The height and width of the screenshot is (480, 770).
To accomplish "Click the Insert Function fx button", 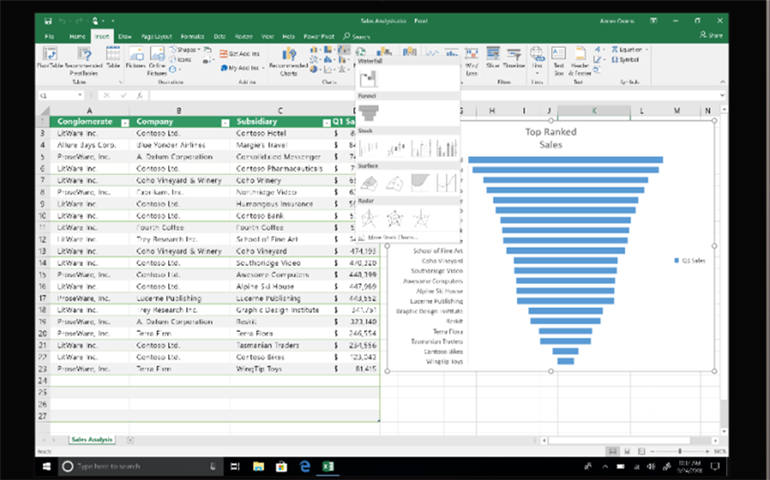I will click(139, 95).
